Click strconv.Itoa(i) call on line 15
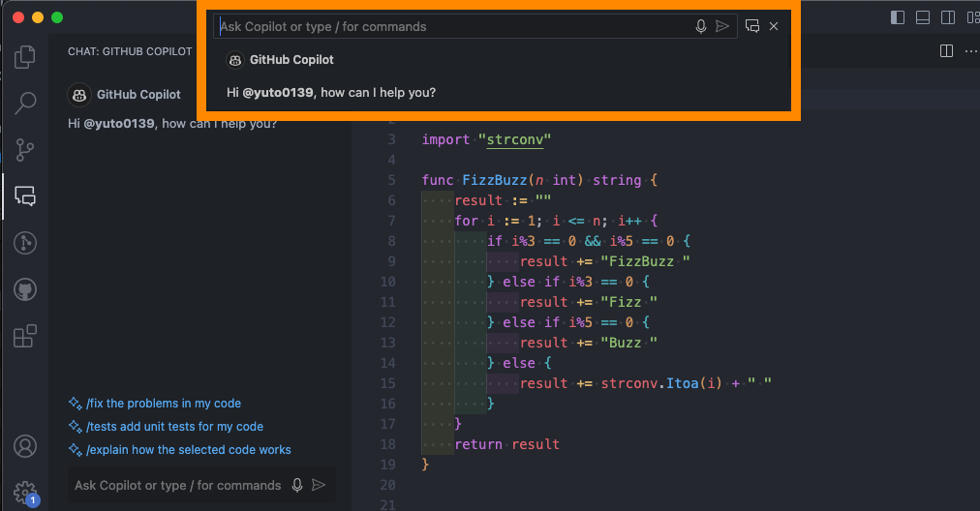The image size is (980, 511). click(661, 383)
